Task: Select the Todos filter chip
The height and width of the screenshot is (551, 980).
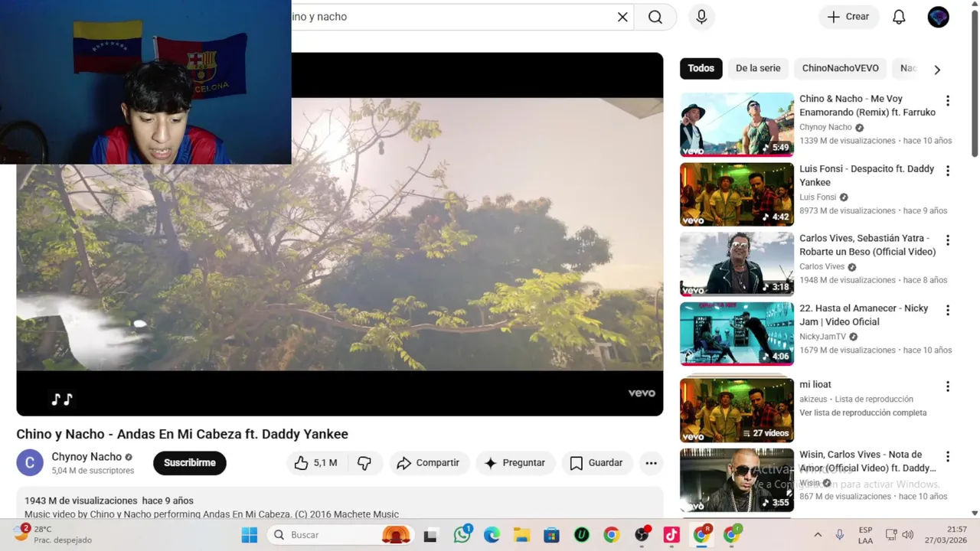Action: (701, 68)
